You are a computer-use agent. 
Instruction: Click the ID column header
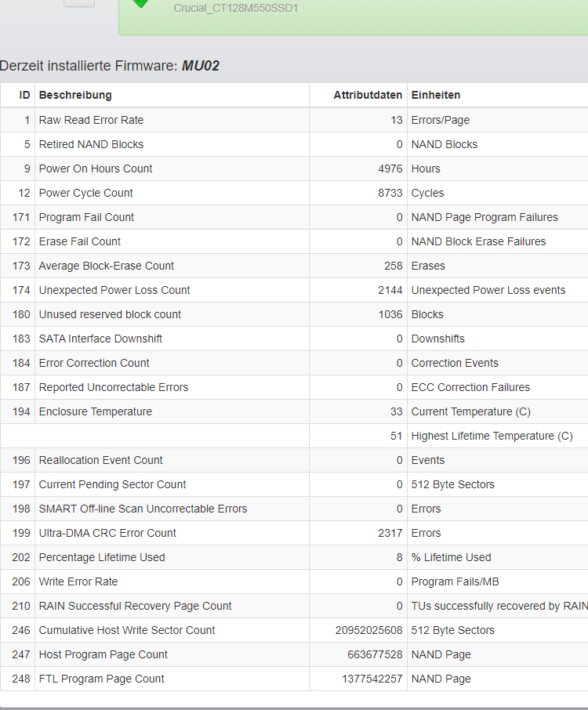click(x=24, y=95)
